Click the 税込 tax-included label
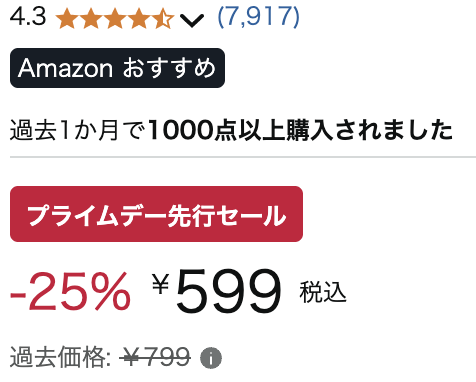476x382 pixels. [x=323, y=292]
